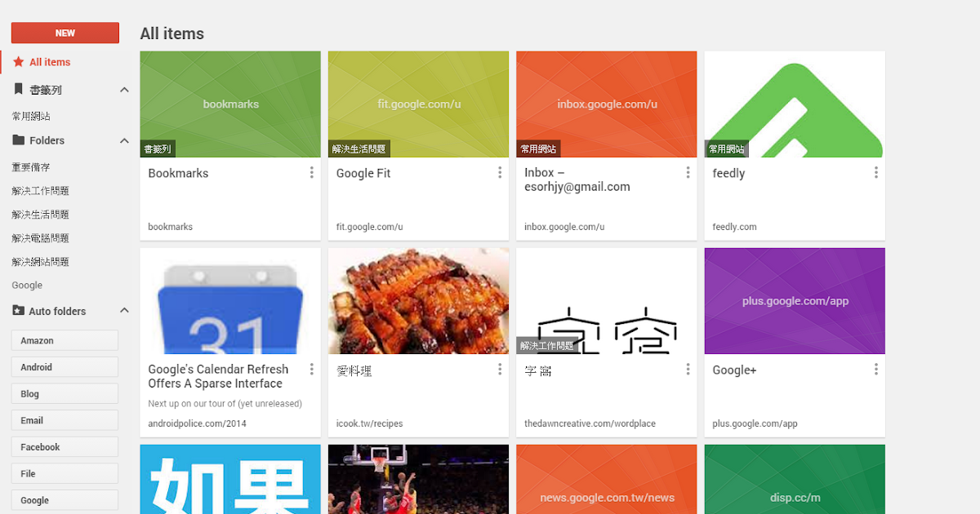Image resolution: width=980 pixels, height=514 pixels.
Task: Select the Blog auto folder
Action: [x=65, y=393]
